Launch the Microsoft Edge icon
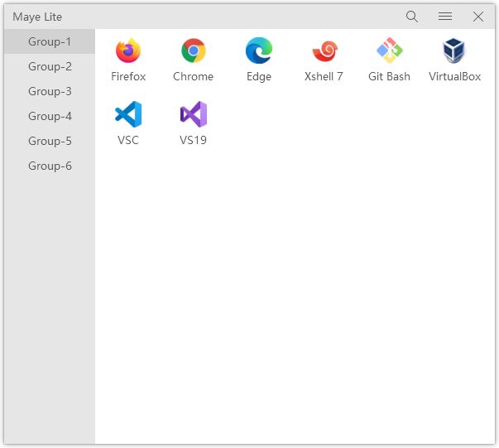This screenshot has height=448, width=499. pos(259,51)
